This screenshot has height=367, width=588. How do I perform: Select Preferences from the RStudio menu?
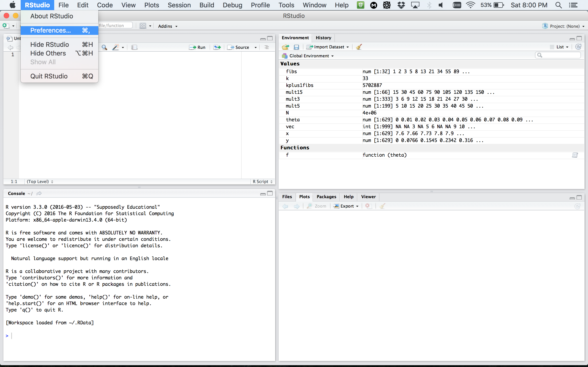[51, 30]
